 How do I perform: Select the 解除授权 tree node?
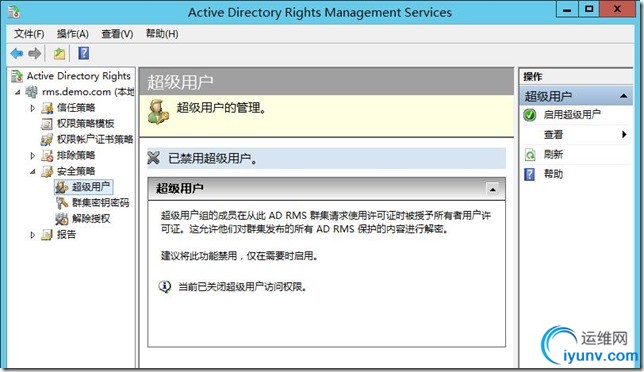91,218
